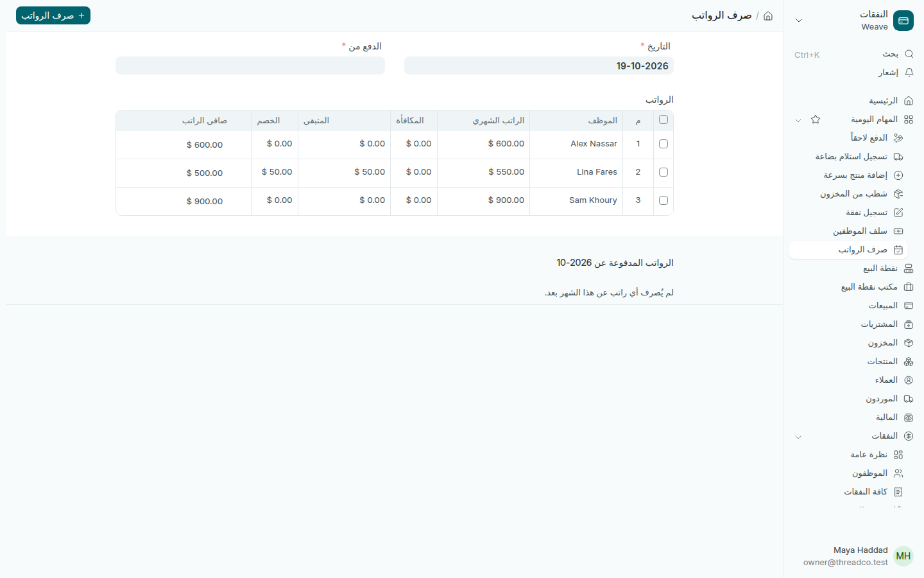Click the cash icon for سلف الموظفين
Viewport: 924px width, 578px height.
898,231
